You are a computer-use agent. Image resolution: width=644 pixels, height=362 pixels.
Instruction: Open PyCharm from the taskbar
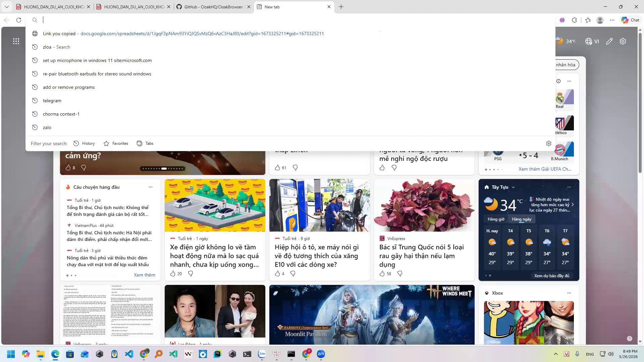click(218, 354)
